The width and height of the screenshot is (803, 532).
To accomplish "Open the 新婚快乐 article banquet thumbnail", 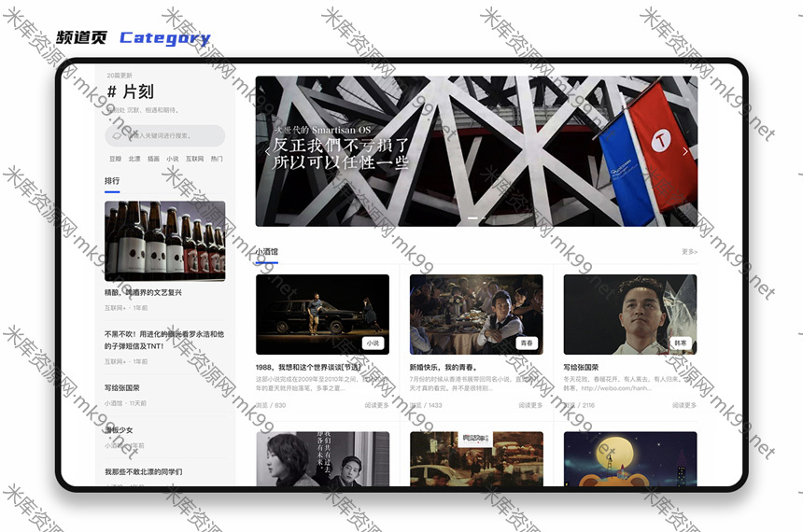I will [x=476, y=315].
